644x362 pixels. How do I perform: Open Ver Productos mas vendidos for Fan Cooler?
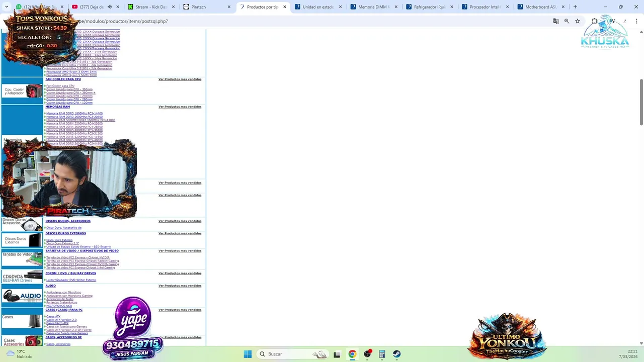point(180,79)
